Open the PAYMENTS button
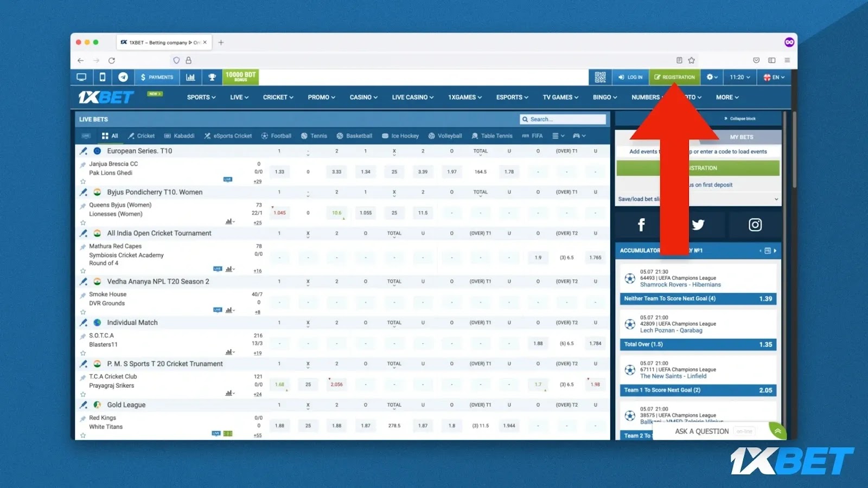The image size is (868, 488). (x=157, y=77)
